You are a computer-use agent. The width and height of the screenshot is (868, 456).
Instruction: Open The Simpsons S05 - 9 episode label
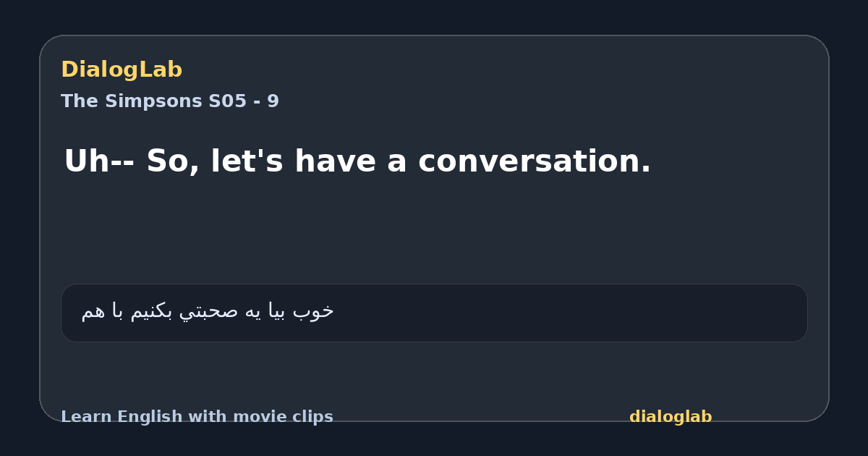[170, 101]
